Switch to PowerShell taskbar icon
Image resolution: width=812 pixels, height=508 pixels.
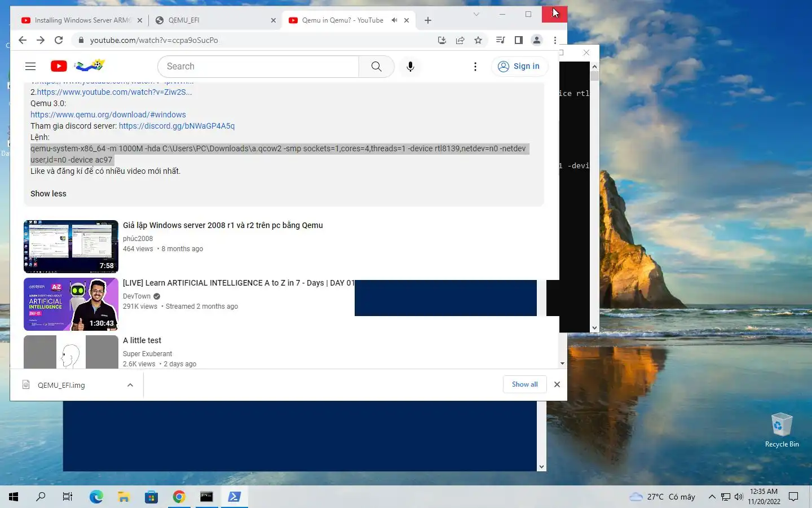point(234,497)
